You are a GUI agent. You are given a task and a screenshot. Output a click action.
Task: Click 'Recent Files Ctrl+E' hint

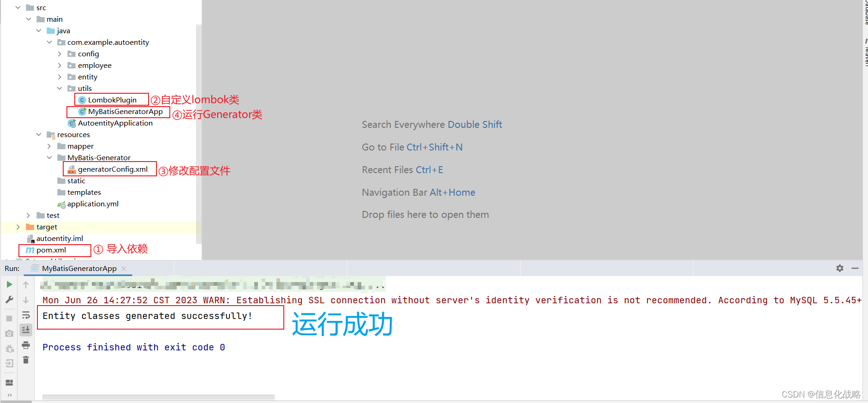(402, 170)
